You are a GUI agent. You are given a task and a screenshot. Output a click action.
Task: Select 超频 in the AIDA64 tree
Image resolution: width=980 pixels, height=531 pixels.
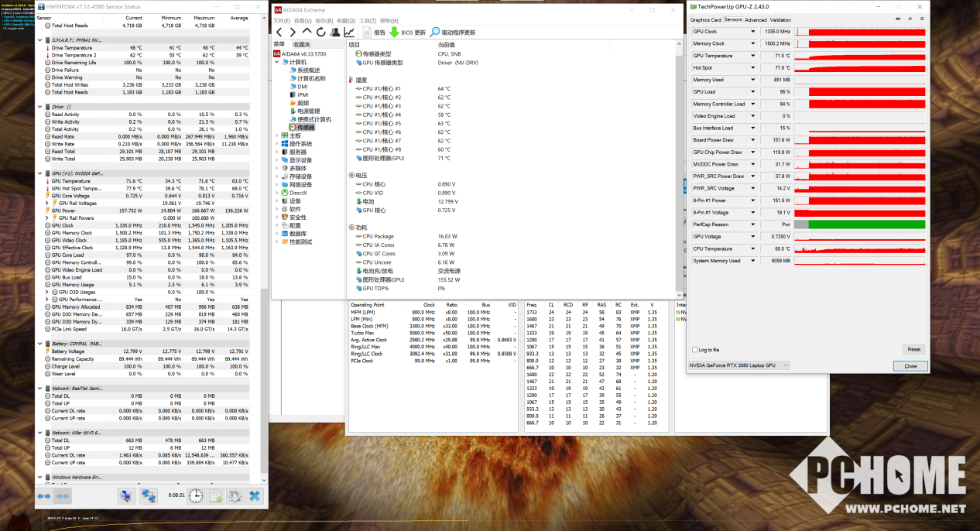[x=298, y=103]
